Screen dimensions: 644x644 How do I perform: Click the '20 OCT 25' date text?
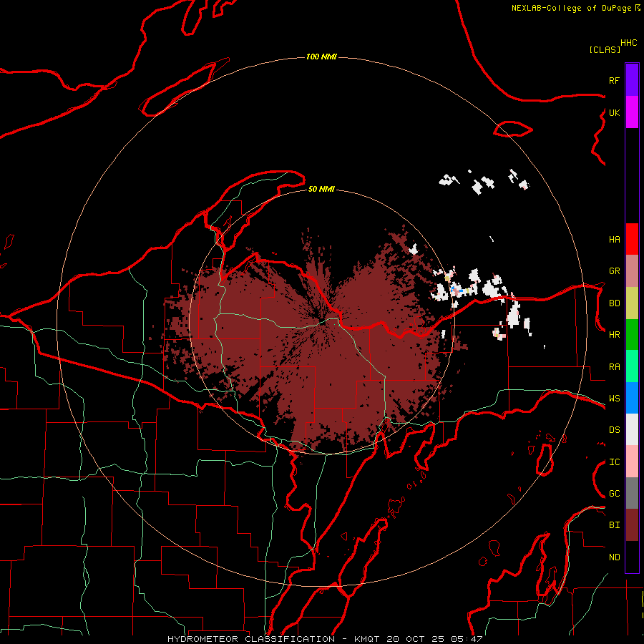point(415,639)
